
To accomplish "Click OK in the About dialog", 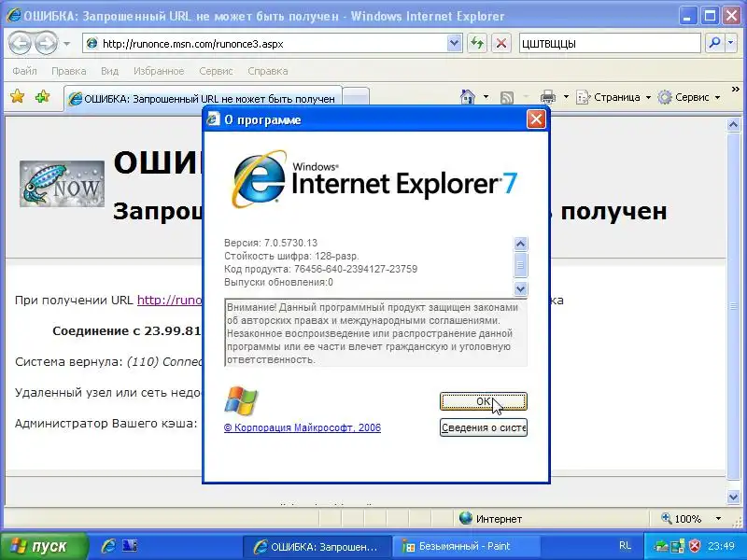I will click(x=483, y=401).
